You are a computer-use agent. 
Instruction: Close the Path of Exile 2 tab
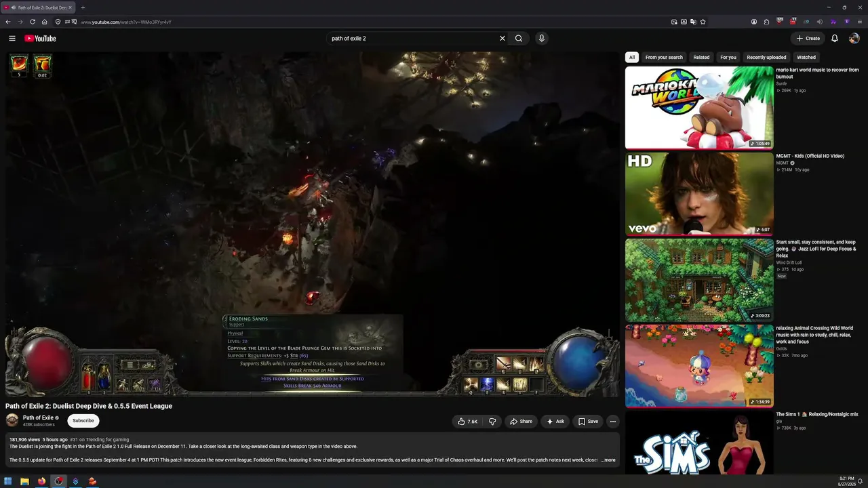click(71, 7)
